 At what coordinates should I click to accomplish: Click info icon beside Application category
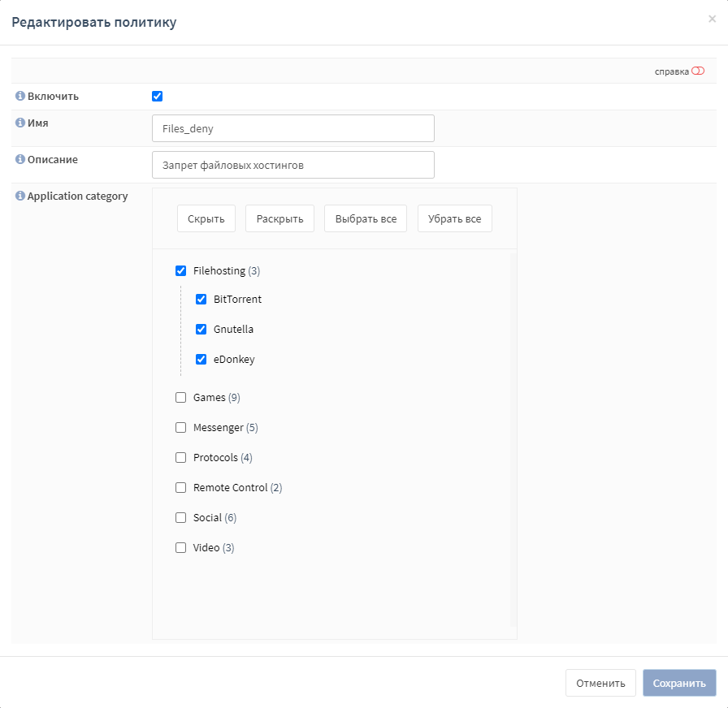pos(20,196)
